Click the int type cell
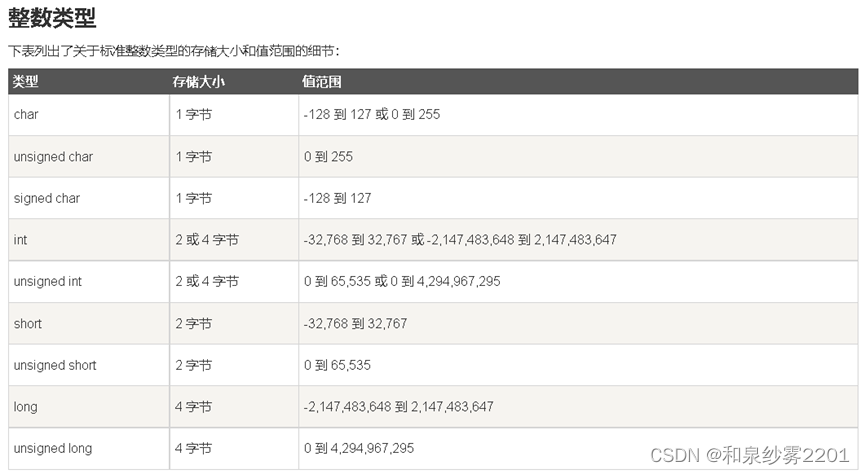Image resolution: width=865 pixels, height=474 pixels. point(20,240)
